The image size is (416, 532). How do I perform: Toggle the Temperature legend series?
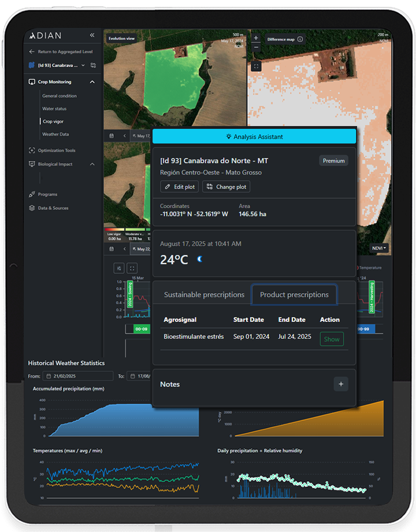[369, 268]
